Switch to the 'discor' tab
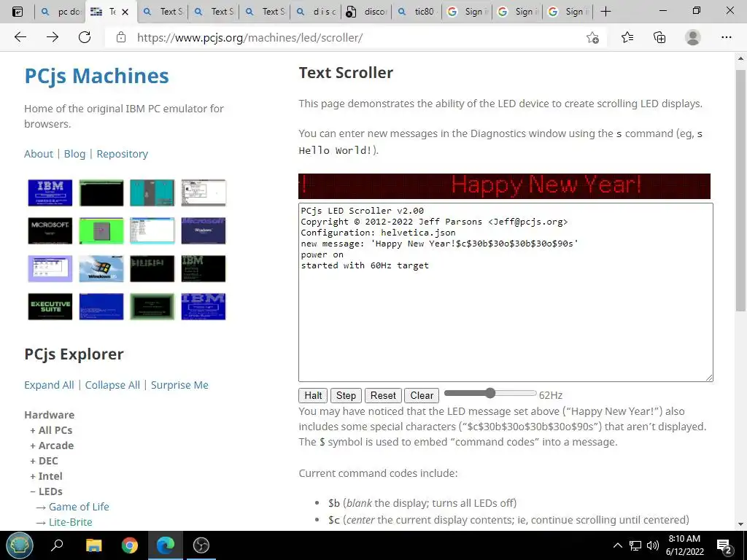Image resolution: width=747 pixels, height=560 pixels. pyautogui.click(x=367, y=12)
